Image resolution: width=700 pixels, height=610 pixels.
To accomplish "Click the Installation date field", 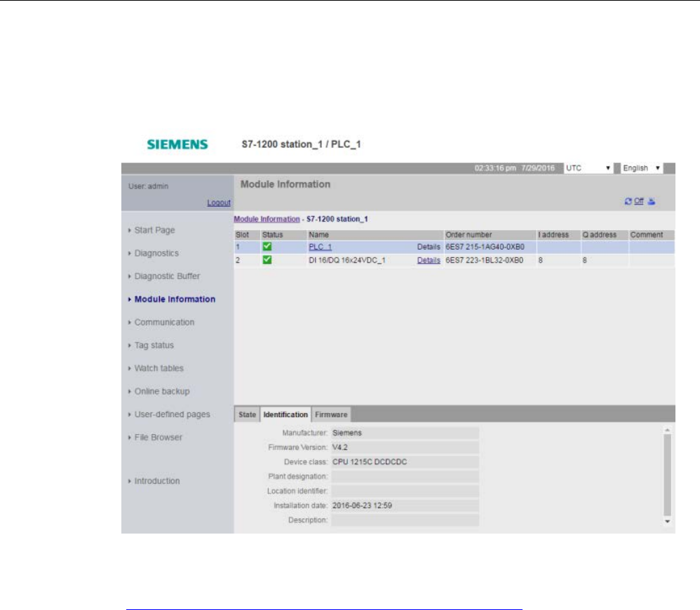I will [x=405, y=506].
